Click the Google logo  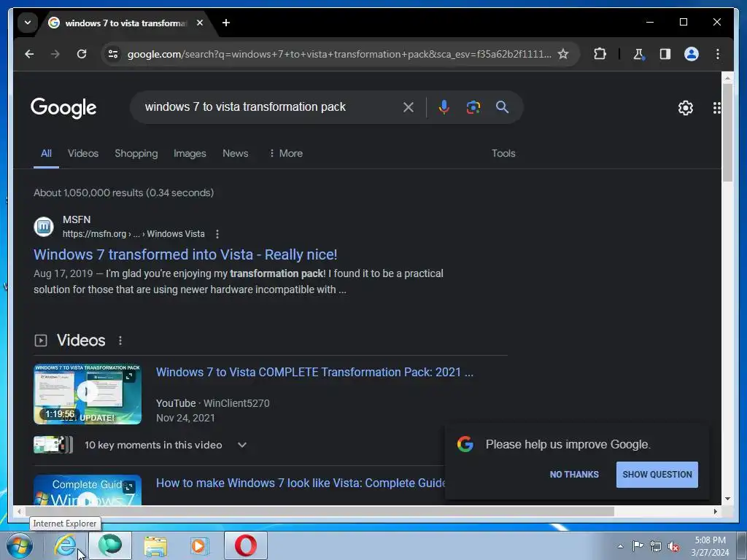click(x=63, y=108)
